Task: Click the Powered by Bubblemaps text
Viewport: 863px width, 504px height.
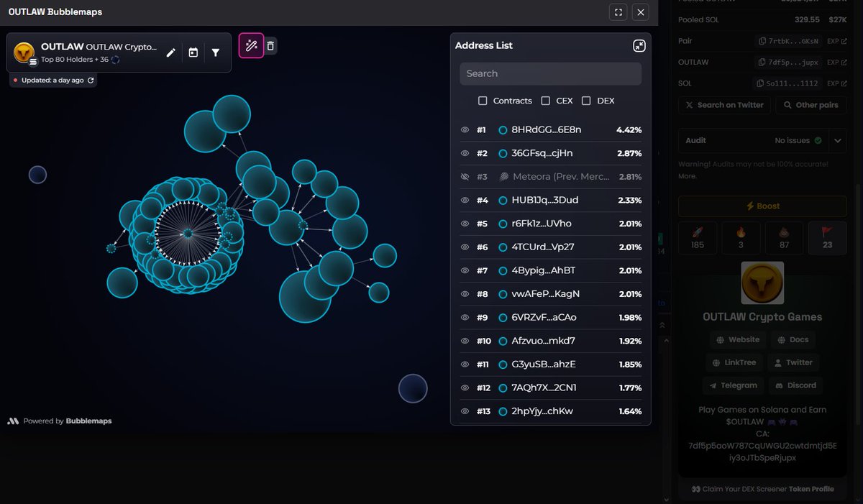Action: [68, 421]
